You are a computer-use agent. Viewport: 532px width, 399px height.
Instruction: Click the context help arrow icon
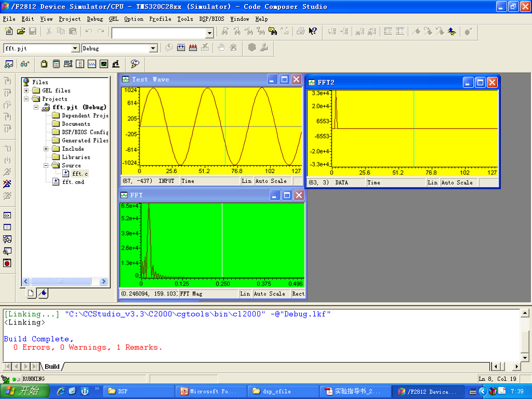[313, 32]
